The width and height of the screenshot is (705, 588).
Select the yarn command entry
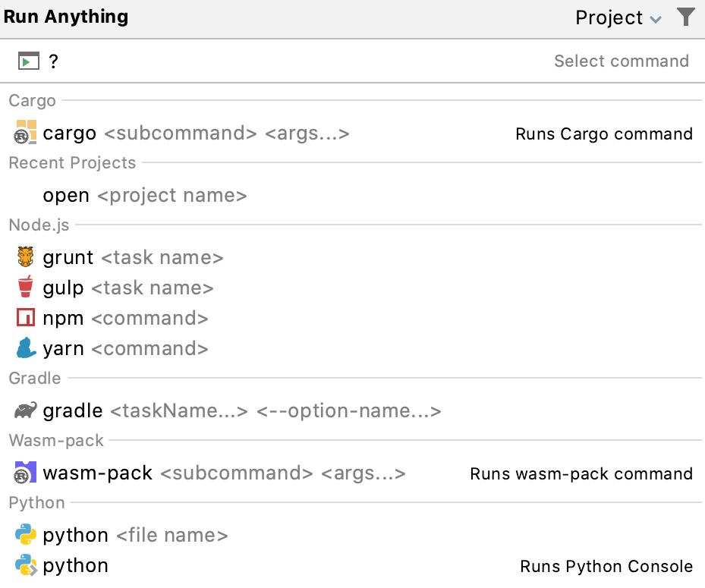click(x=114, y=348)
